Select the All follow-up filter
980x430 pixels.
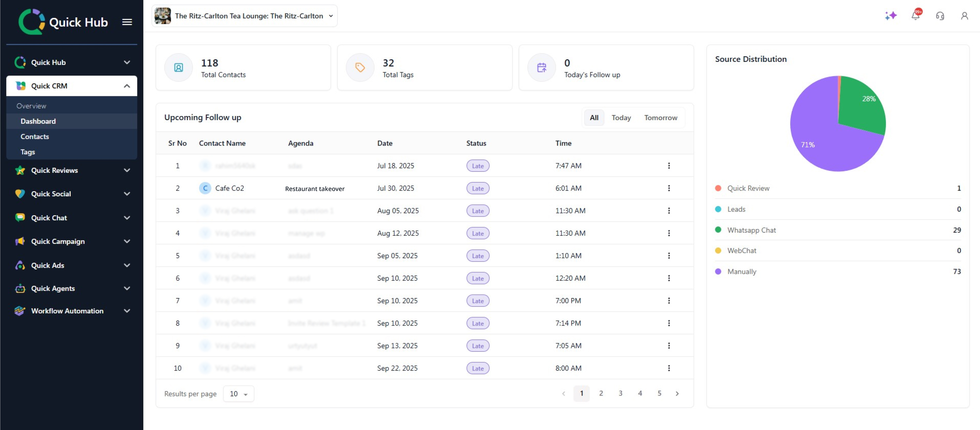[594, 117]
